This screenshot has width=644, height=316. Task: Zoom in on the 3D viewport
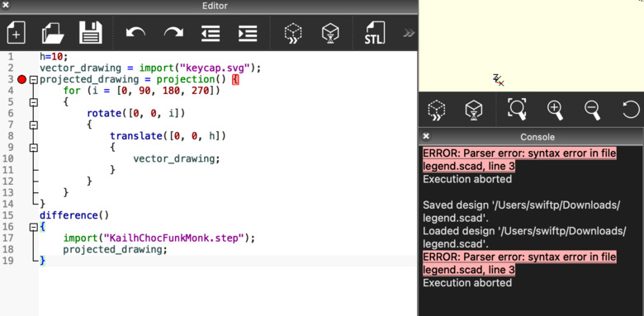click(555, 110)
